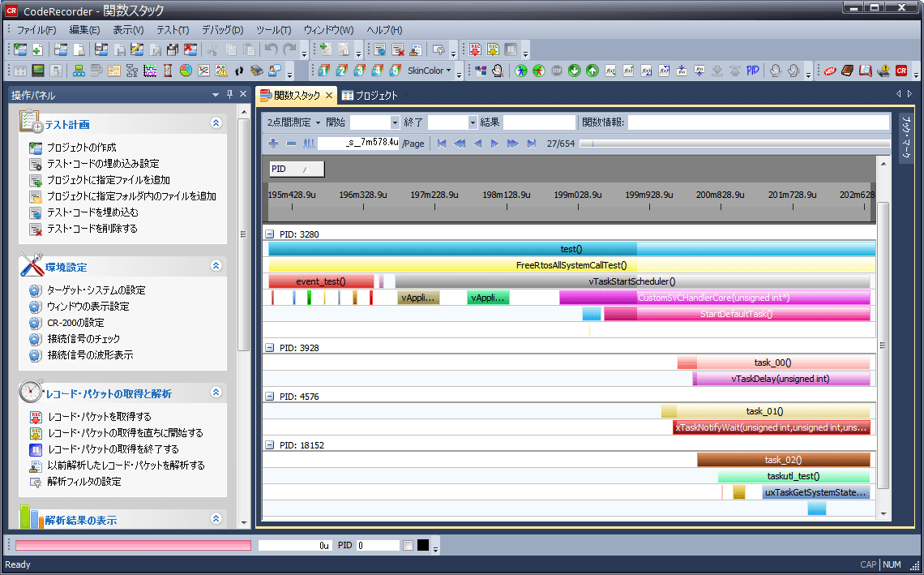Click the ALL zoom-fit icon near timeline
924x575 pixels.
point(309,144)
